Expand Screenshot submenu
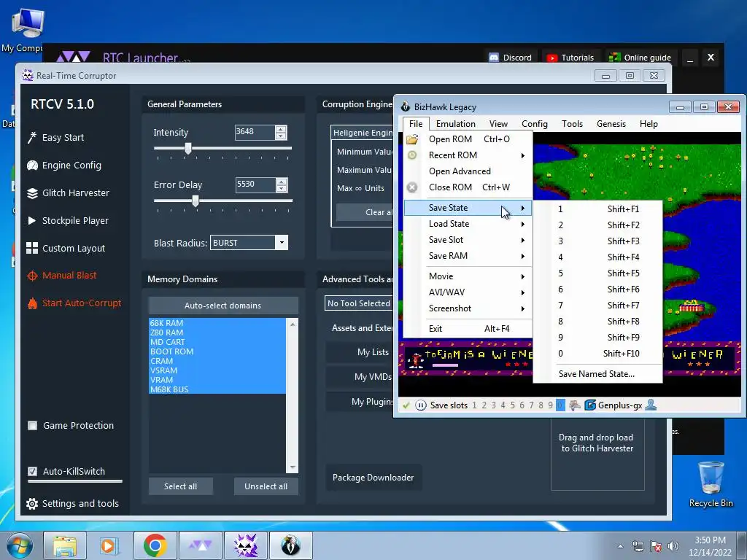 click(522, 308)
